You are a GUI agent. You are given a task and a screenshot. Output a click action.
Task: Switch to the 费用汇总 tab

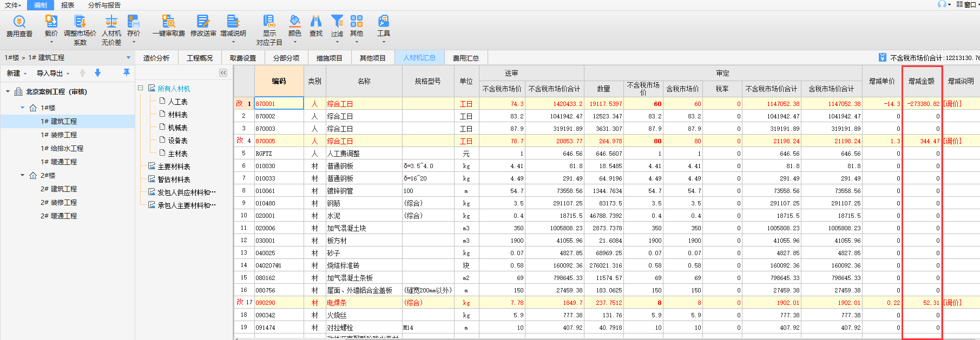(465, 58)
